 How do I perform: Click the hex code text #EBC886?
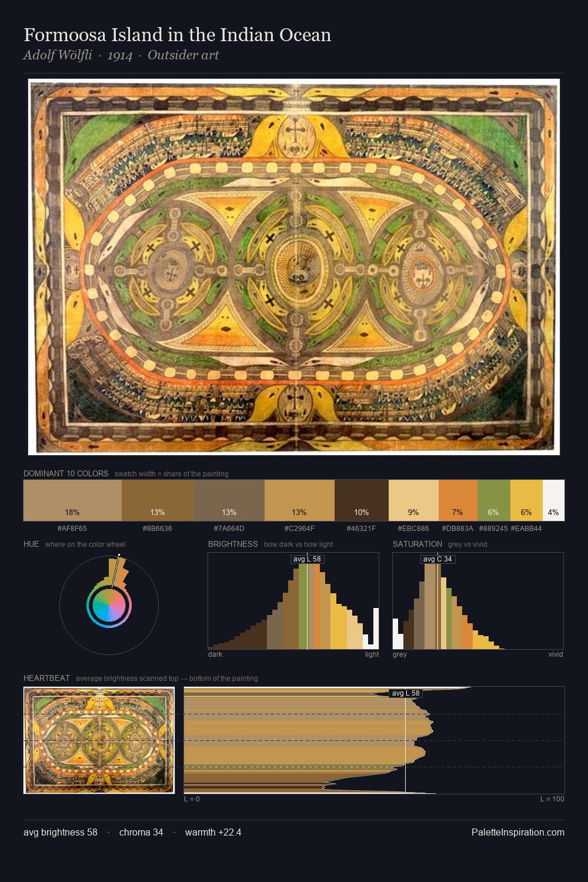(x=413, y=529)
